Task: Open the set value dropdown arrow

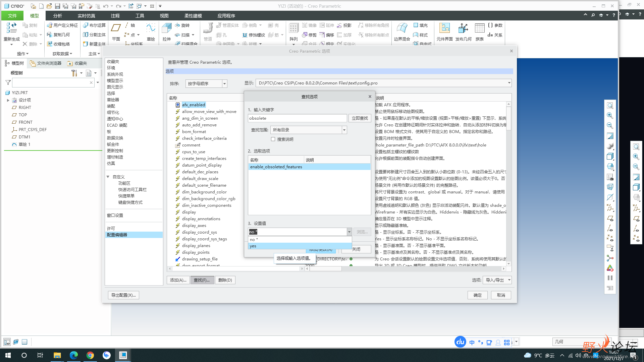Action: coord(349,232)
